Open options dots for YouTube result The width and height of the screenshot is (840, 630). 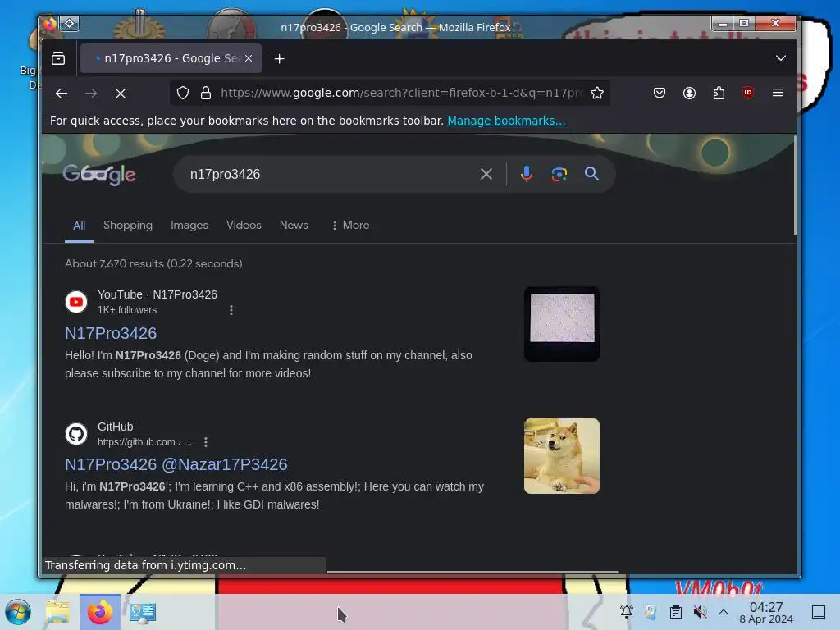pyautogui.click(x=231, y=310)
